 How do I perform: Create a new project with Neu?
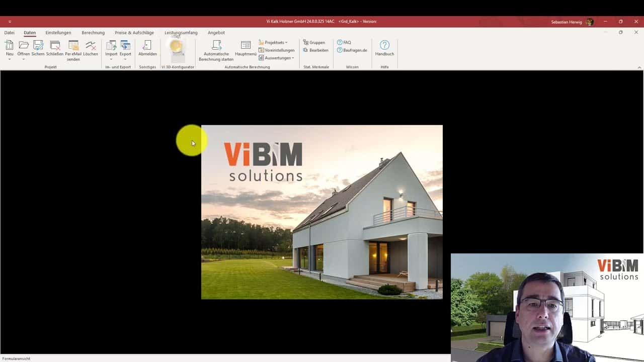pos(10,48)
